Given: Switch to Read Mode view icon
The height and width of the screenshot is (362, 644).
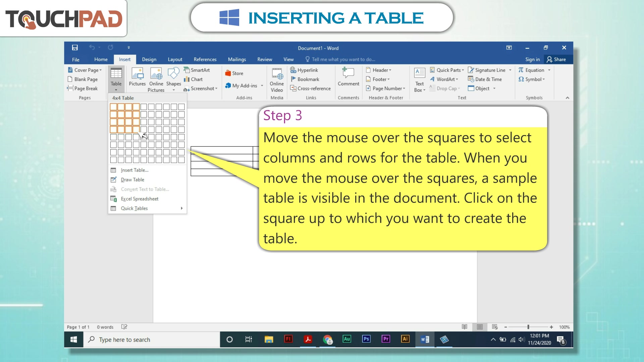Looking at the screenshot, I should pyautogui.click(x=465, y=327).
